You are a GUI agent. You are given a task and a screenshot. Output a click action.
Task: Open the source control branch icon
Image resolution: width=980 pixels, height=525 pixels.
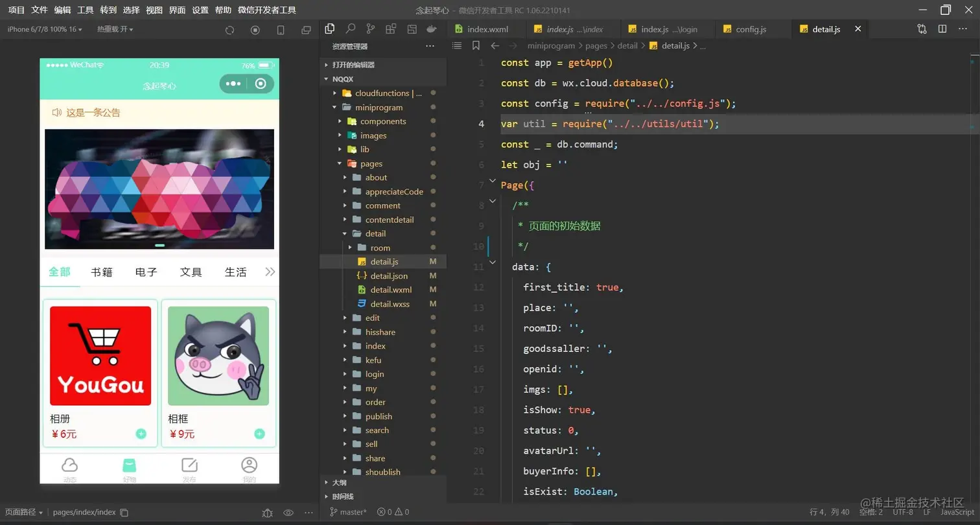pyautogui.click(x=370, y=29)
